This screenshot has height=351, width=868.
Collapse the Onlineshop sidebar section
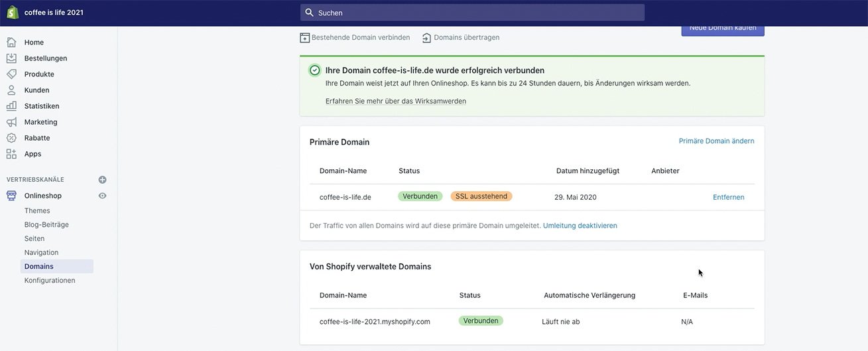tap(42, 196)
